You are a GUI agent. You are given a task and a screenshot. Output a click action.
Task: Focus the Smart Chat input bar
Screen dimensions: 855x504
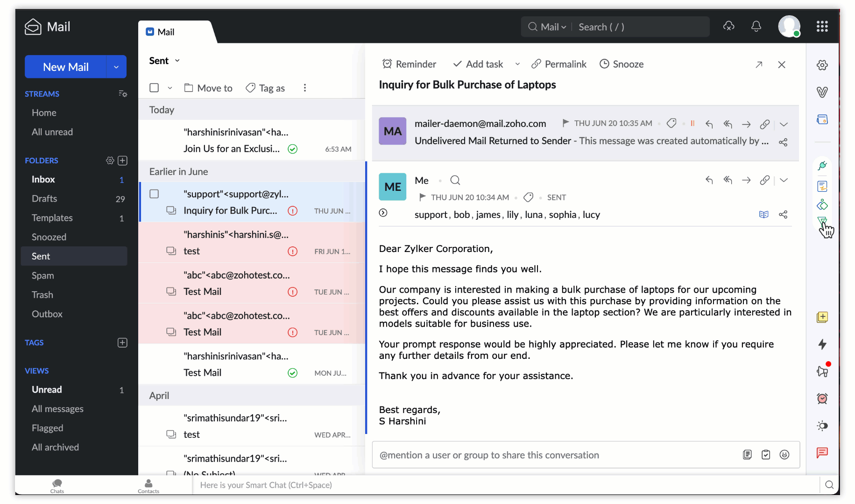coord(506,485)
